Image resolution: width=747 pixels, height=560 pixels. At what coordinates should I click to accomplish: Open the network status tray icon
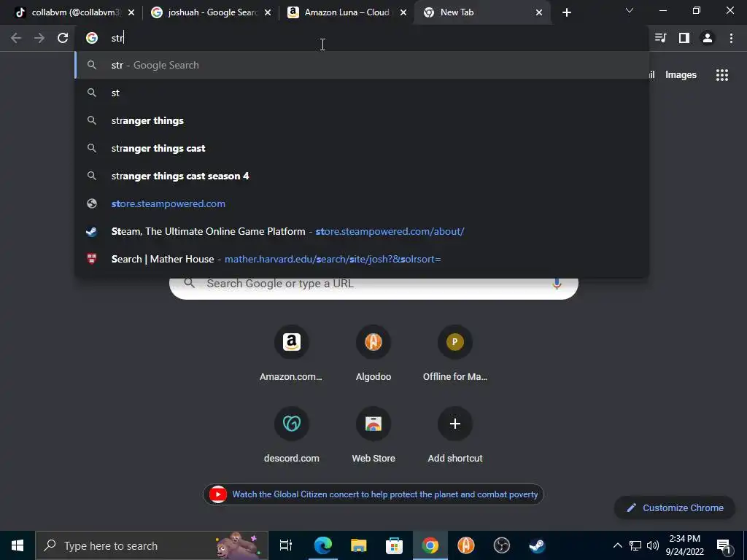(x=635, y=545)
